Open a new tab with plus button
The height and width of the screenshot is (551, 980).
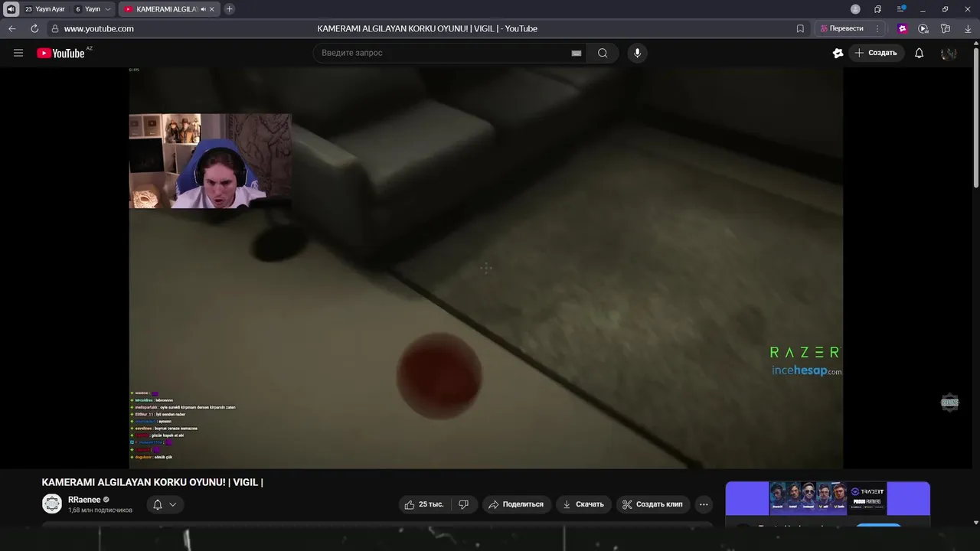229,9
